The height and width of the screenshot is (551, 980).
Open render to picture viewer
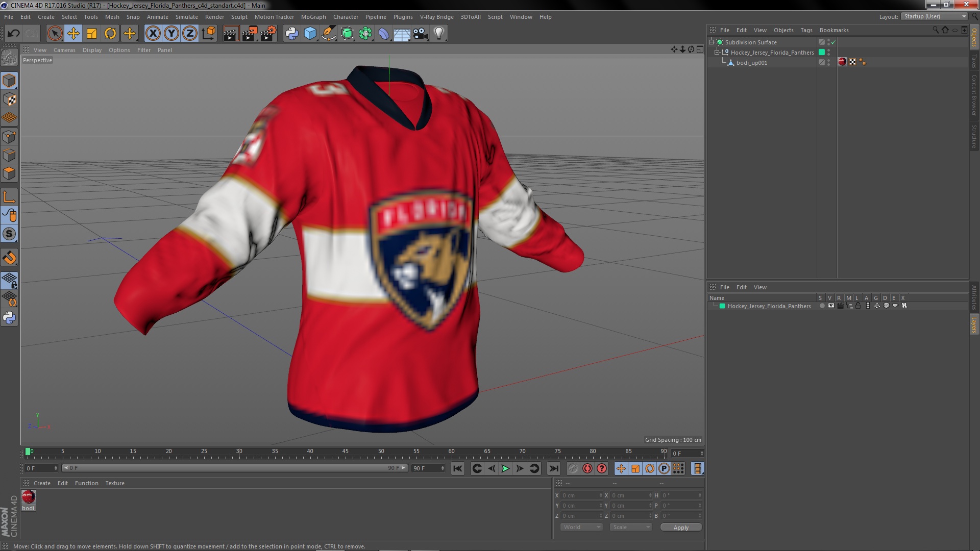click(250, 34)
